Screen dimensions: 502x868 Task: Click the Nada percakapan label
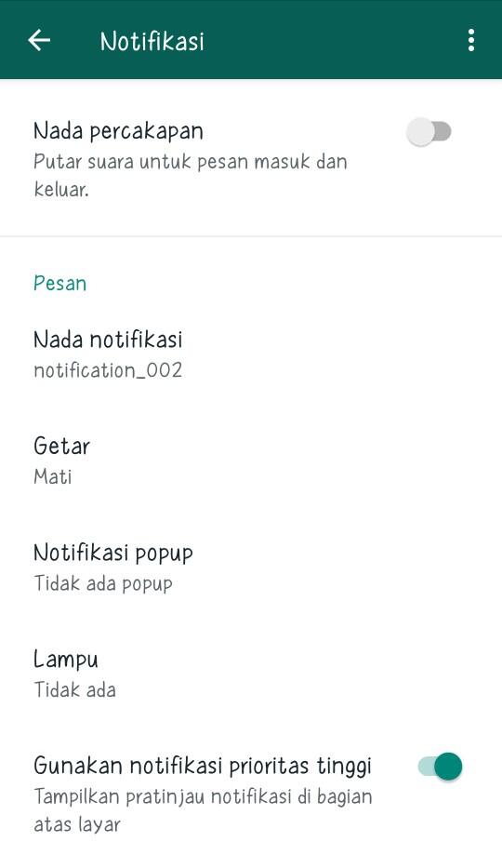(x=118, y=130)
